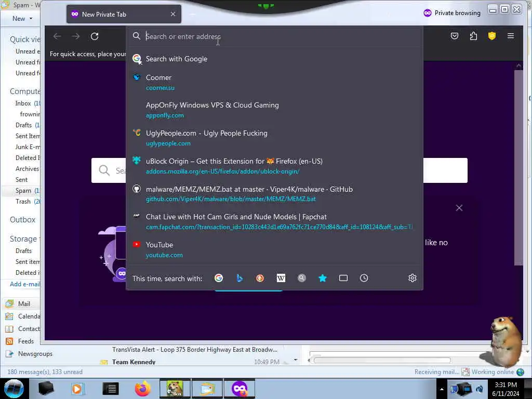532x399 pixels.
Task: Search this time with the gray magnifier engine
Action: click(302, 278)
